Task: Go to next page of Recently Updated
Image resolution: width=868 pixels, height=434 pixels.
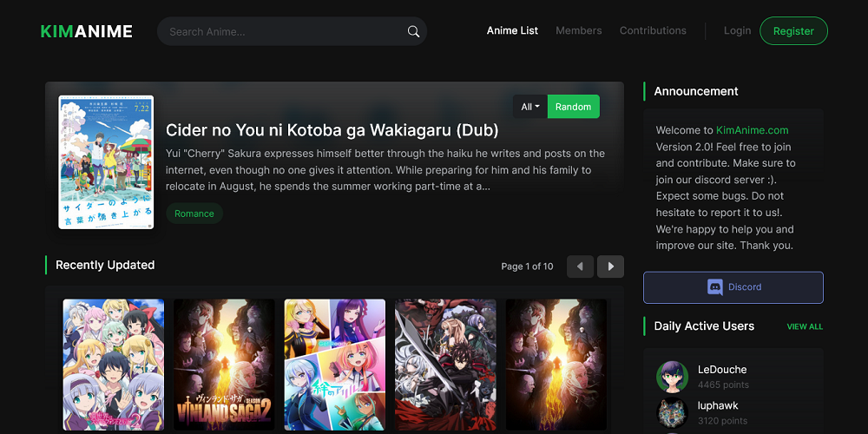Action: click(610, 266)
